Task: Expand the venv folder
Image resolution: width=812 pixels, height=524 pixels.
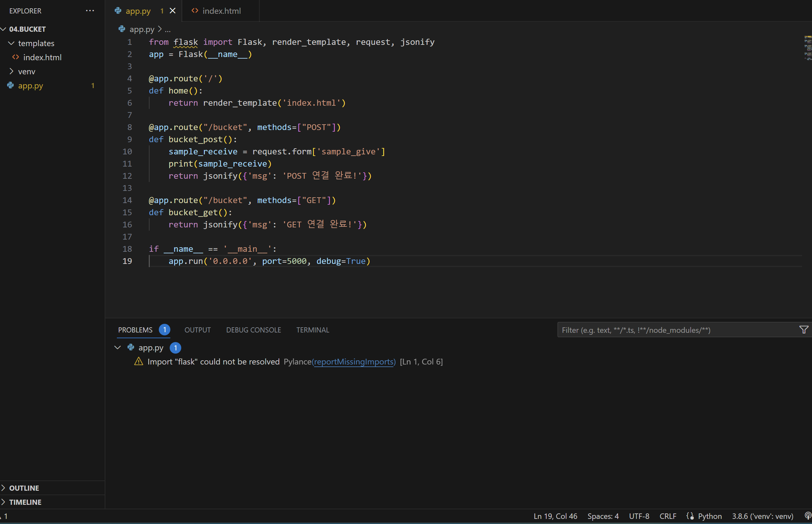Action: pyautogui.click(x=11, y=71)
